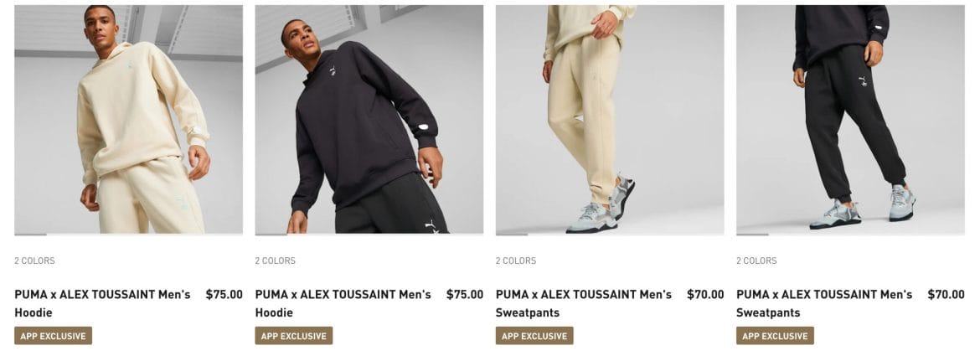Click the 2 COLORS label for black sweatpants

pos(756,261)
